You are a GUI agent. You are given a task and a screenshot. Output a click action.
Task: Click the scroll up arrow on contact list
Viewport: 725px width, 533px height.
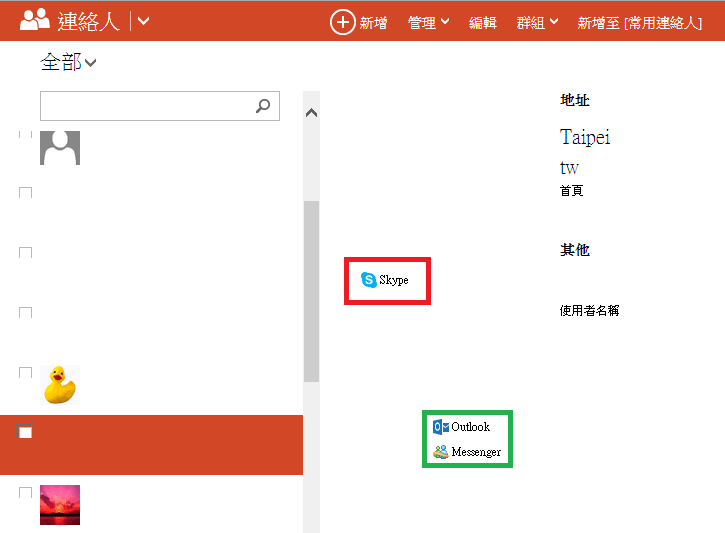point(311,112)
